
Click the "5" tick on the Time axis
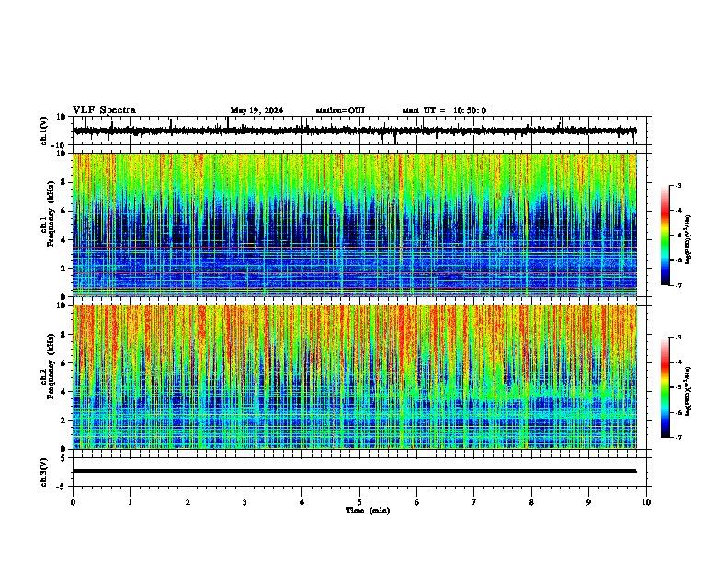(x=359, y=502)
